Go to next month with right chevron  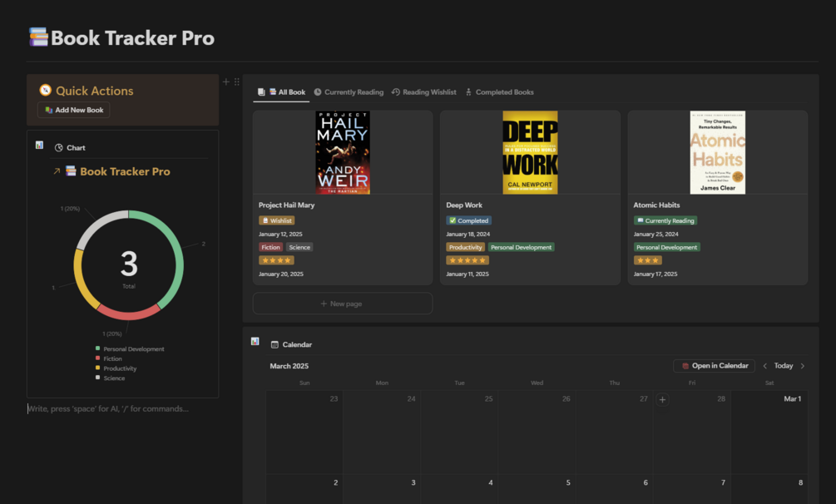pos(803,366)
